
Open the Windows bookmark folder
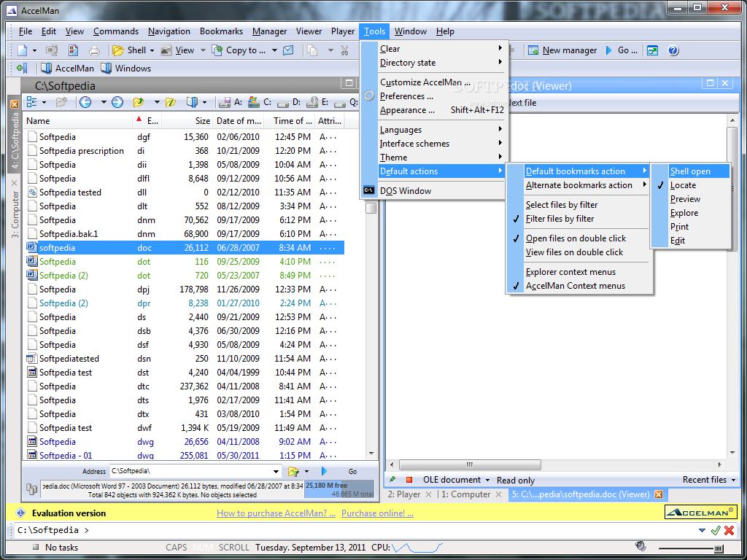(125, 68)
